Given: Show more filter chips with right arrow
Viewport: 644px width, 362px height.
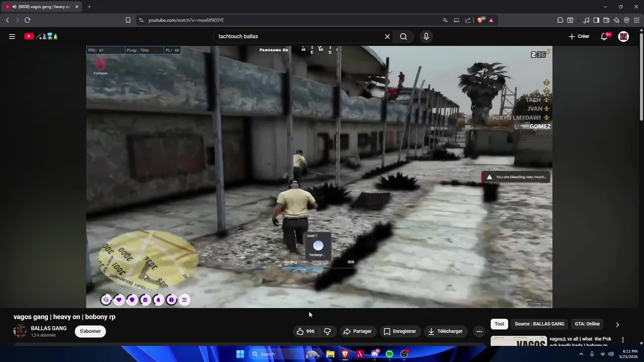Looking at the screenshot, I should pyautogui.click(x=617, y=324).
